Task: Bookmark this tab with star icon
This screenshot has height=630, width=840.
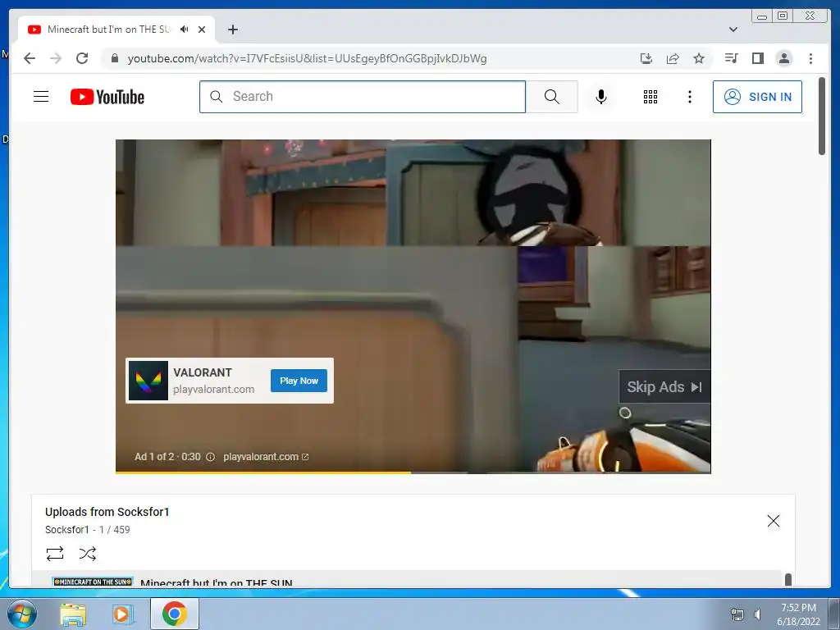Action: (x=699, y=58)
